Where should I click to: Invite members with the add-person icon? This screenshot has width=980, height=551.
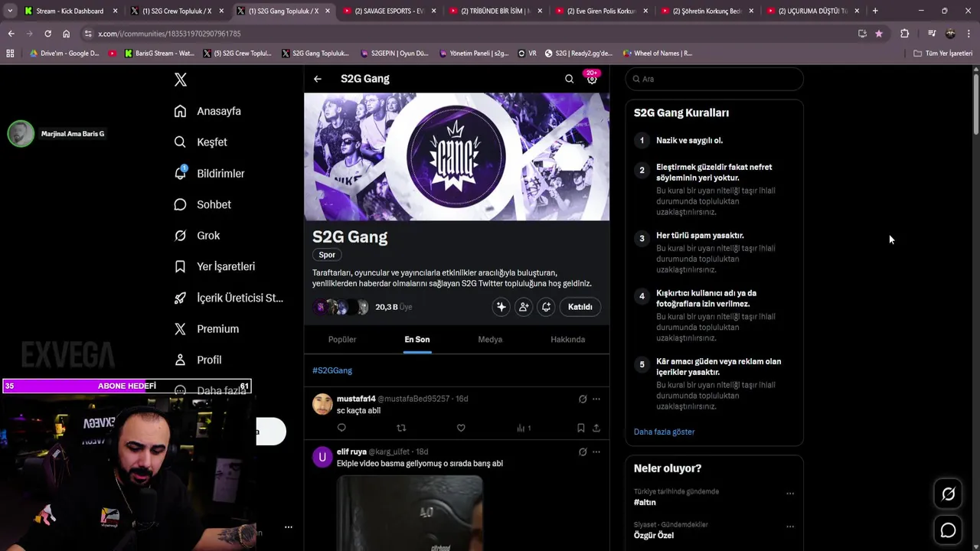[x=524, y=307]
